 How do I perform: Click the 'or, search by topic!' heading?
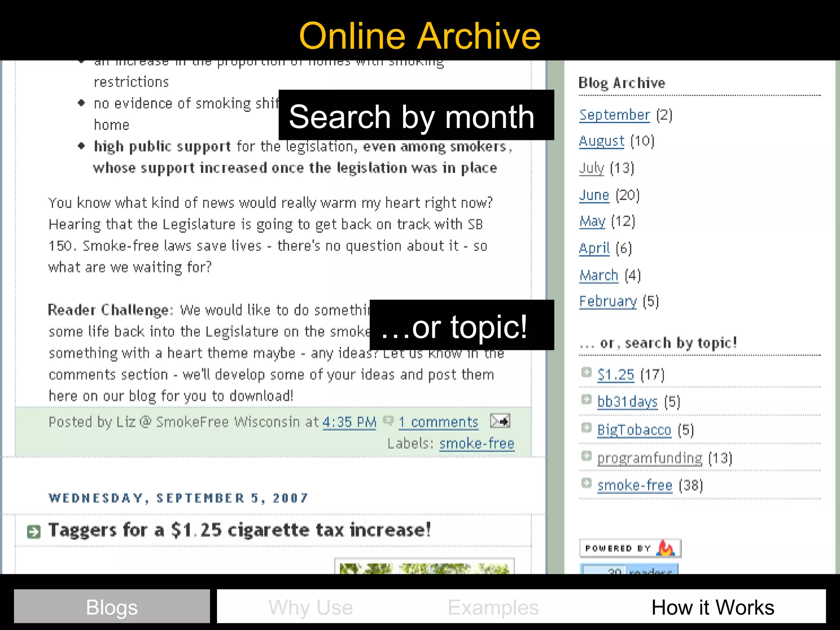(x=658, y=342)
